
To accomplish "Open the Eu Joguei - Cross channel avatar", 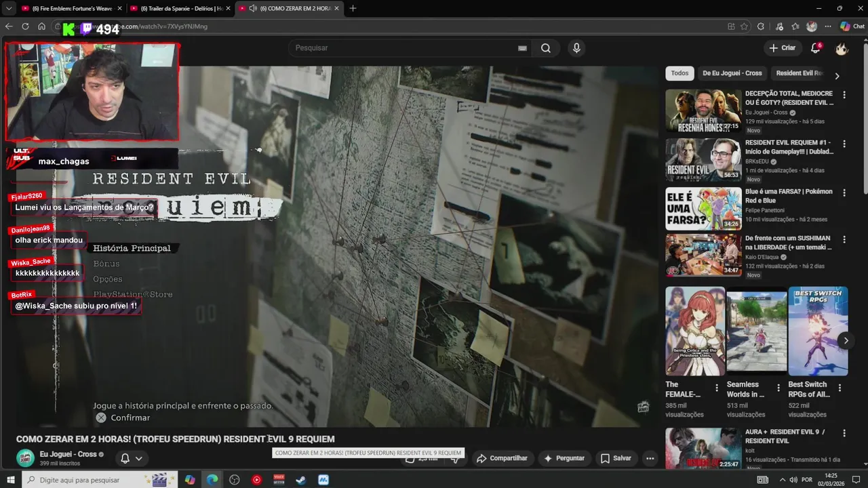I will coord(25,458).
